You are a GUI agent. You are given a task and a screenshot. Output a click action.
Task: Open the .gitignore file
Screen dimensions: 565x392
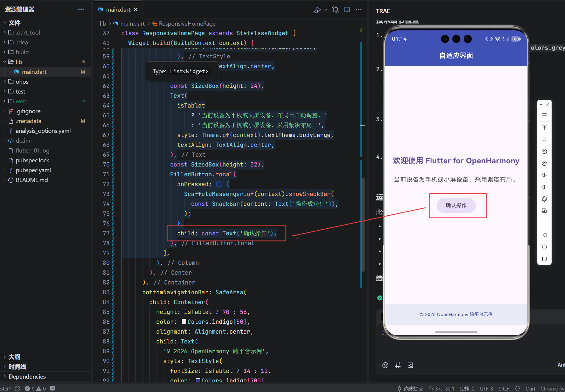(28, 111)
